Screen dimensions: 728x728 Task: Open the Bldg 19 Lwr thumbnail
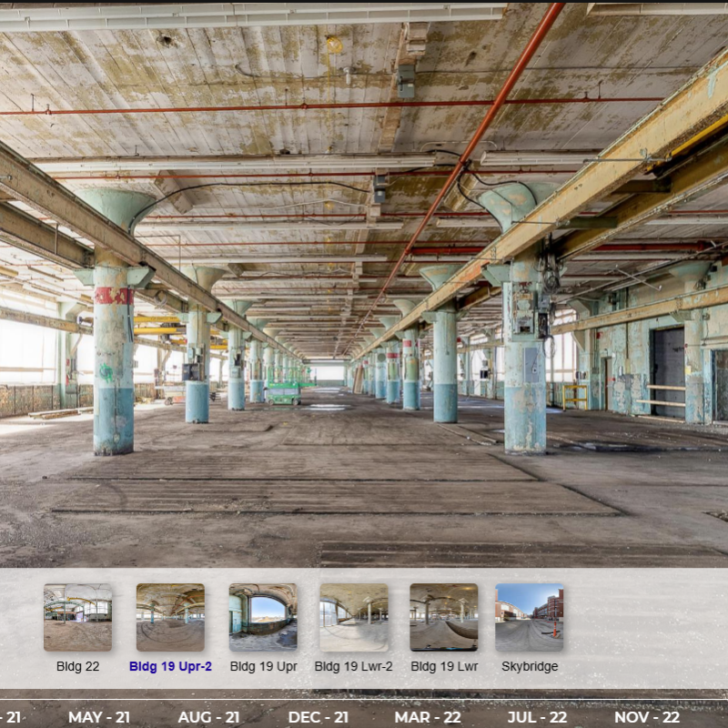444,617
